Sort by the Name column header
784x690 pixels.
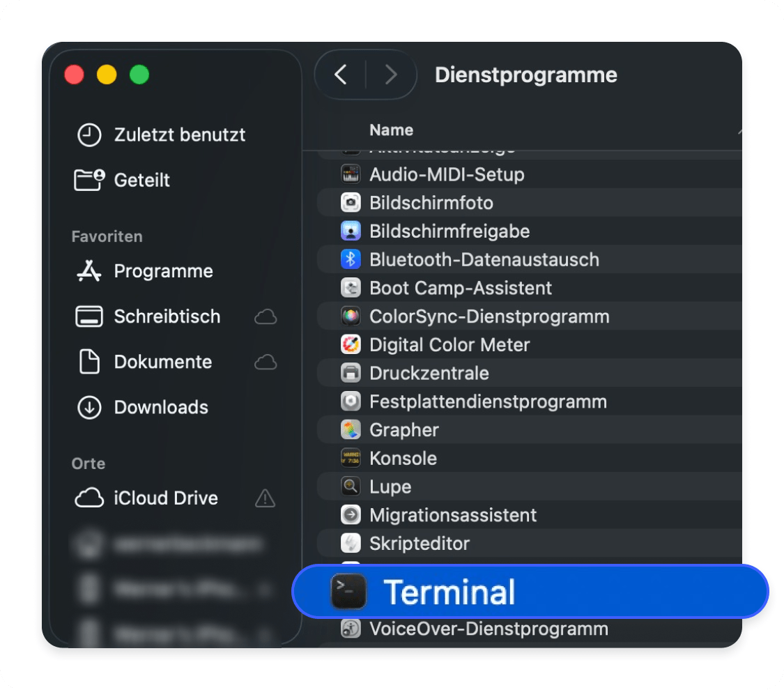[x=391, y=130]
